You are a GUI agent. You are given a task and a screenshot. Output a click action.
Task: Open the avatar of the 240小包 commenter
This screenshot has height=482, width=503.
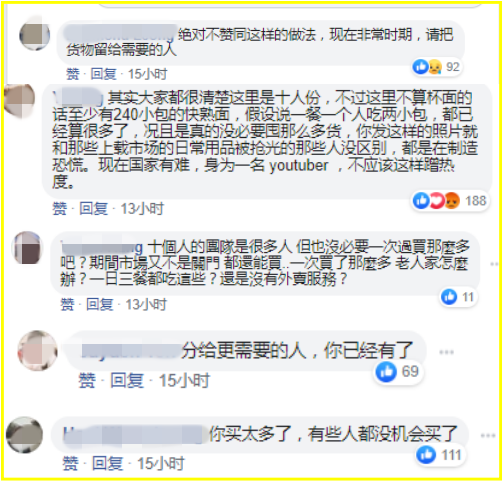tap(19, 100)
